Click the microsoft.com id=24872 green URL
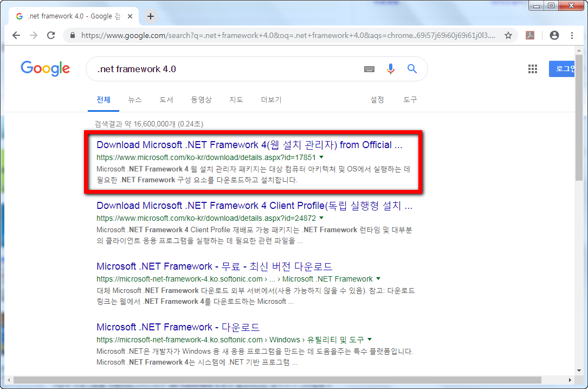This screenshot has height=389, width=588. click(206, 218)
